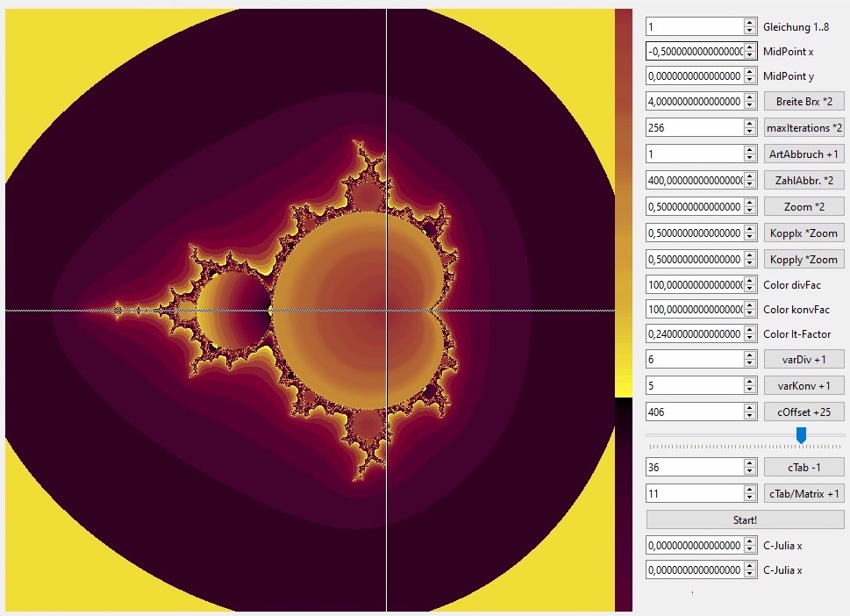Increase Zoom value with spinner up arrow

point(750,202)
